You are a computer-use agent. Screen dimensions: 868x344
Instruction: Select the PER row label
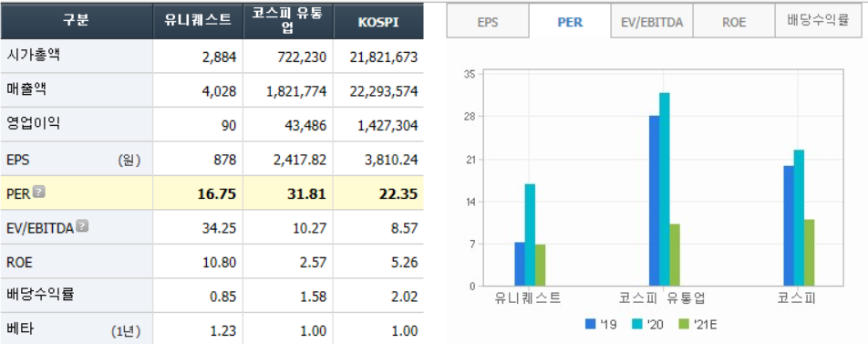tap(18, 193)
